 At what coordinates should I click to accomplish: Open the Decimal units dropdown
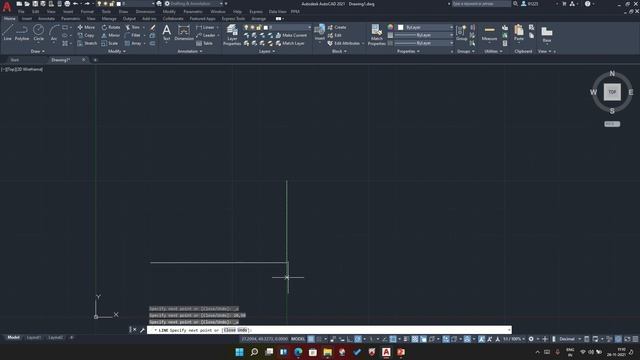pyautogui.click(x=569, y=339)
